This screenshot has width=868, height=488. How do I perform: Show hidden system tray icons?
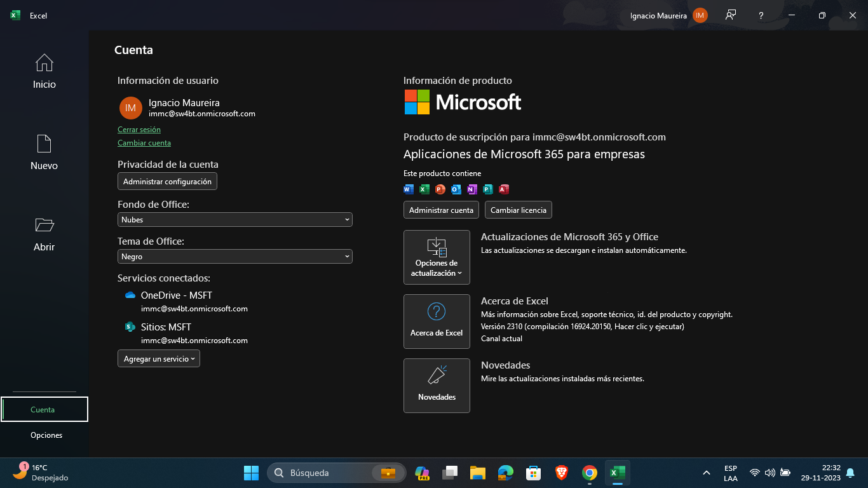pos(706,473)
